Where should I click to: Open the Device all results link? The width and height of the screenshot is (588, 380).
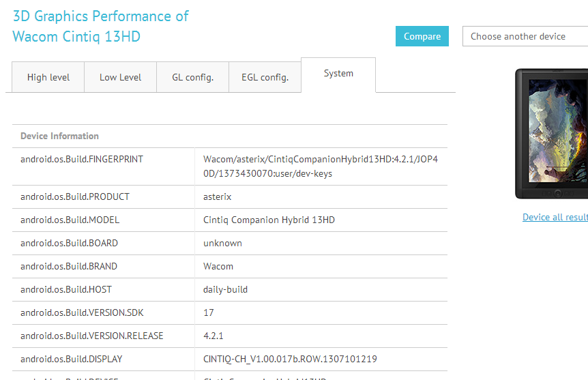coord(555,217)
